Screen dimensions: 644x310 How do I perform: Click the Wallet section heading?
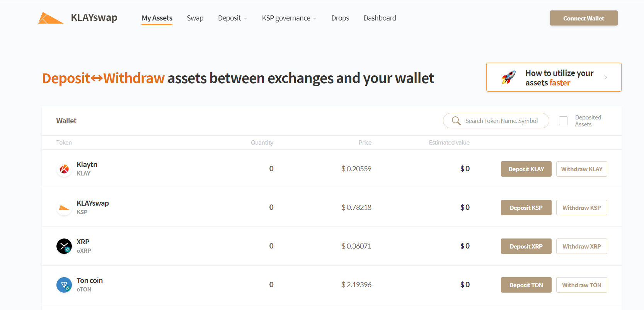66,121
